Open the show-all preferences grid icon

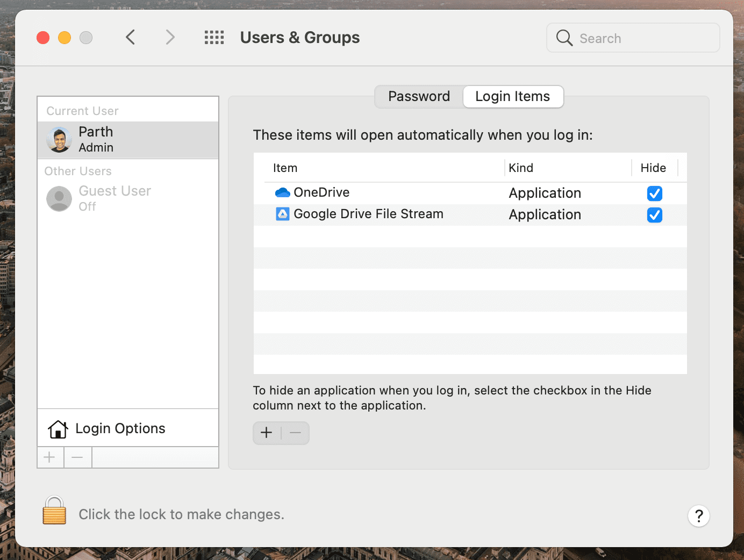click(214, 38)
